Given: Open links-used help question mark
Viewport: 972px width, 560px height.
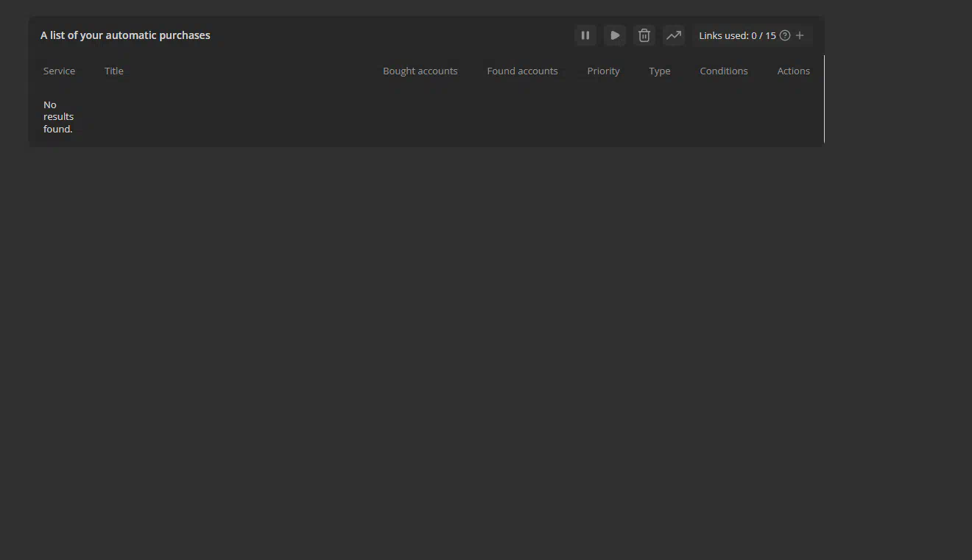Looking at the screenshot, I should click(x=785, y=35).
